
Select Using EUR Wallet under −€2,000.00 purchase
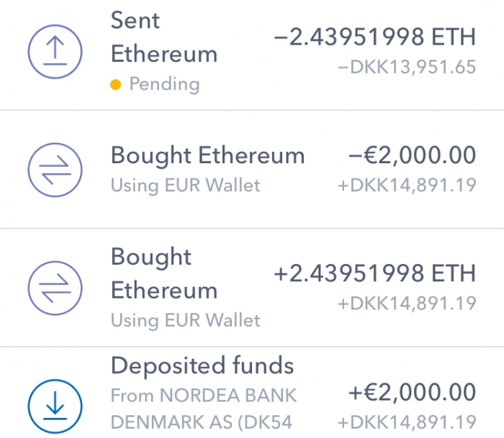[x=186, y=186]
